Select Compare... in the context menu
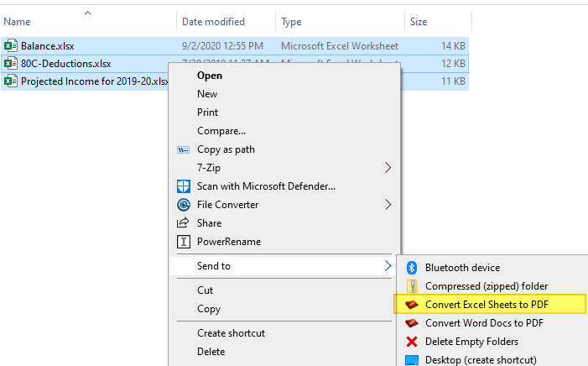Viewport: 588px width, 366px height. [x=221, y=131]
